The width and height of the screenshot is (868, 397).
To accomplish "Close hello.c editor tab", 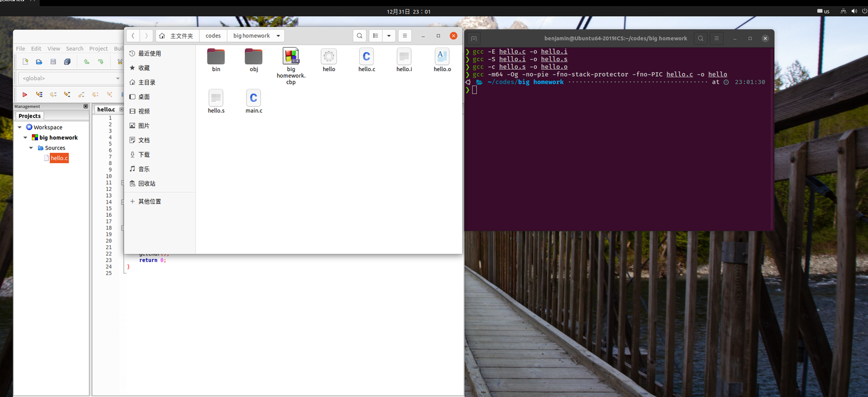I will (x=120, y=109).
